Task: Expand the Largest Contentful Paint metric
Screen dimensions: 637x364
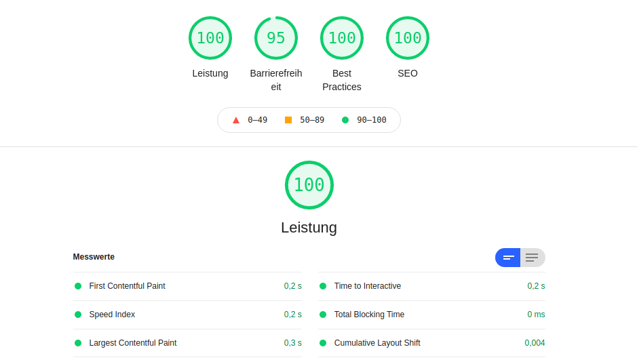Action: 187,343
